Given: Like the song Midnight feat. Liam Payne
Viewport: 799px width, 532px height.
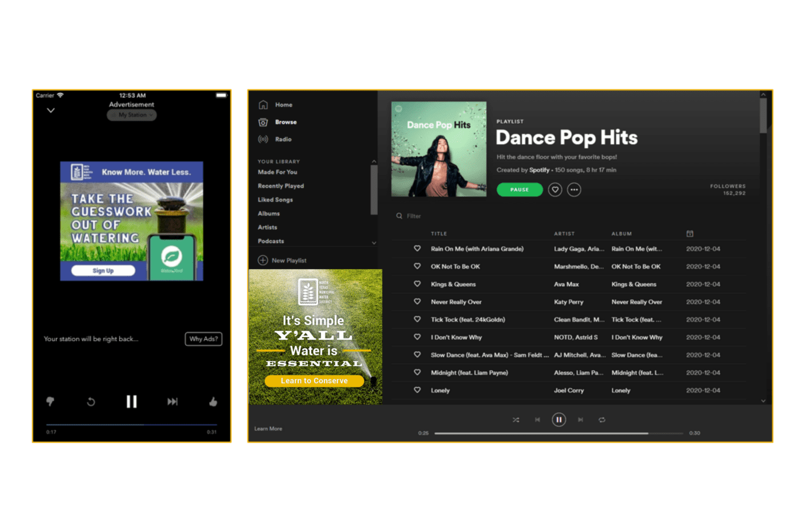Looking at the screenshot, I should 417,372.
